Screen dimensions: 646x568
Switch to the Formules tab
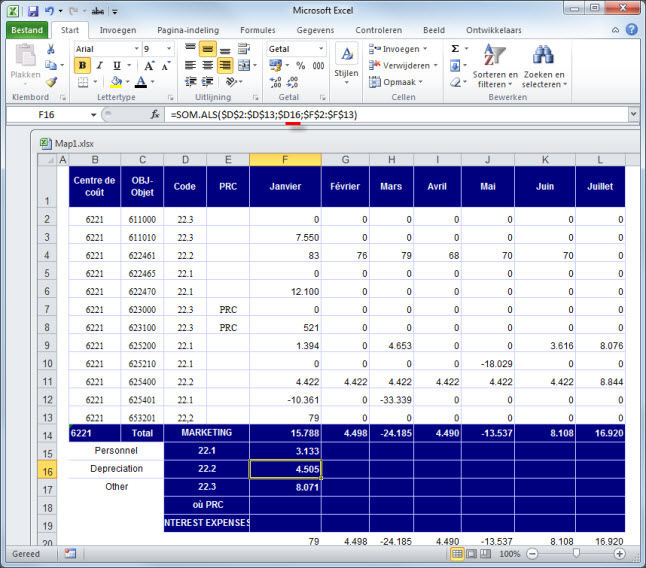[x=258, y=30]
